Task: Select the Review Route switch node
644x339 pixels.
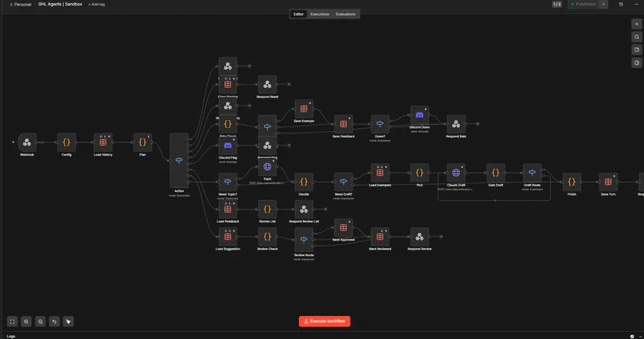Action: (x=304, y=240)
